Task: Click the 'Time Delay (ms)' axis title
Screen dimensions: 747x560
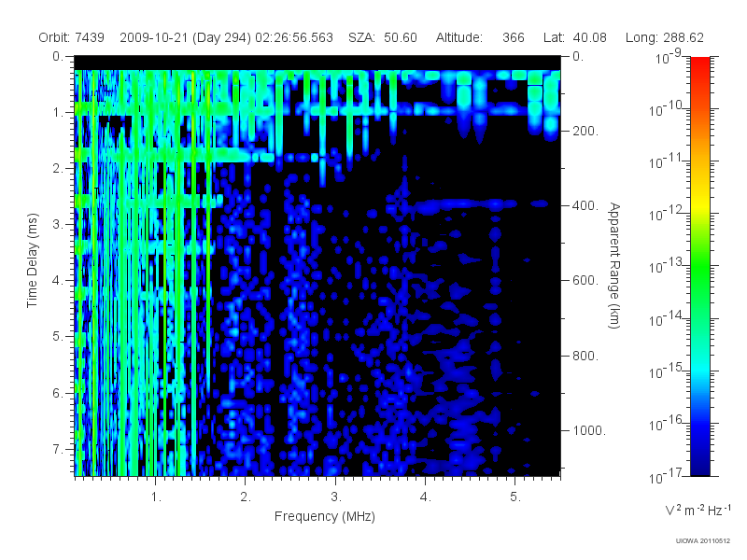Action: [x=32, y=260]
